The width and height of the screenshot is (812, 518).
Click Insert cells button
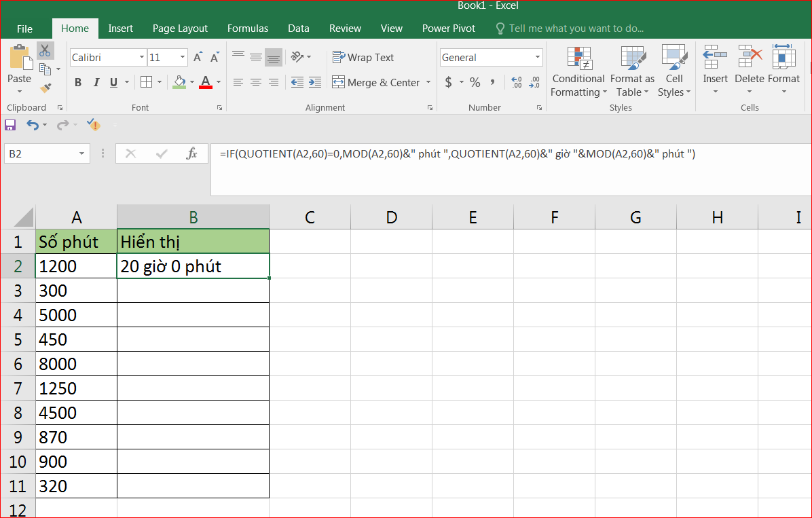[x=715, y=70]
